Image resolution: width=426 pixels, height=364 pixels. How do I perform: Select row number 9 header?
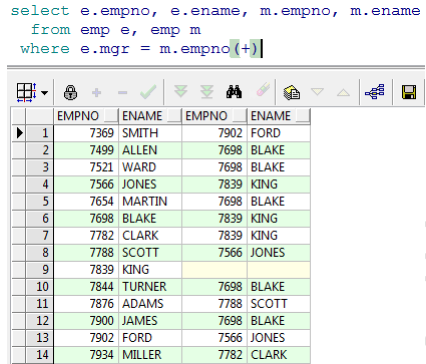39,269
